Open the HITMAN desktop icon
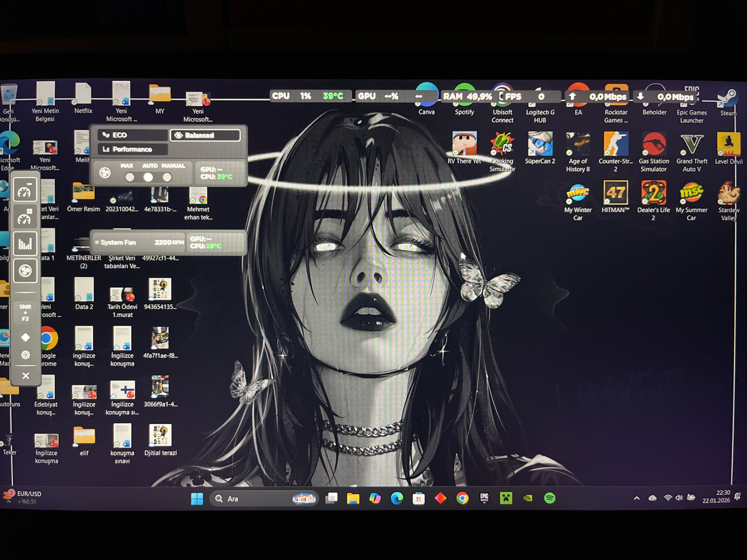 point(616,197)
